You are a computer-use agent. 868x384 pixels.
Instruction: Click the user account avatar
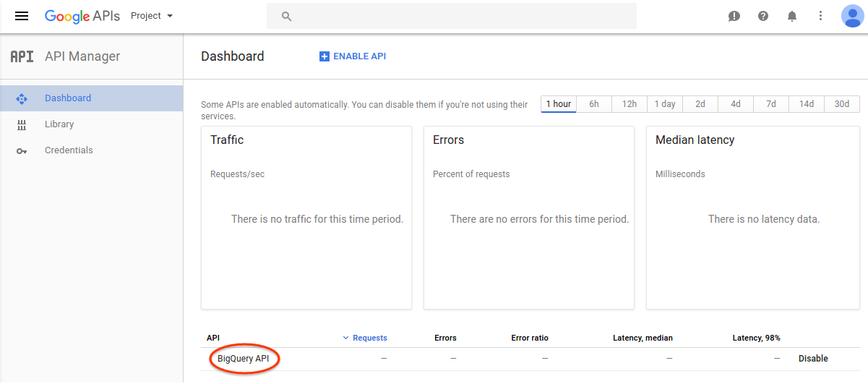(852, 16)
